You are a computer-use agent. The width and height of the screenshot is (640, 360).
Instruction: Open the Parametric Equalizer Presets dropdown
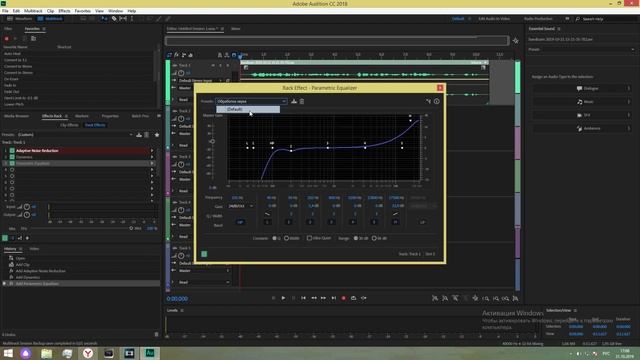(251, 101)
